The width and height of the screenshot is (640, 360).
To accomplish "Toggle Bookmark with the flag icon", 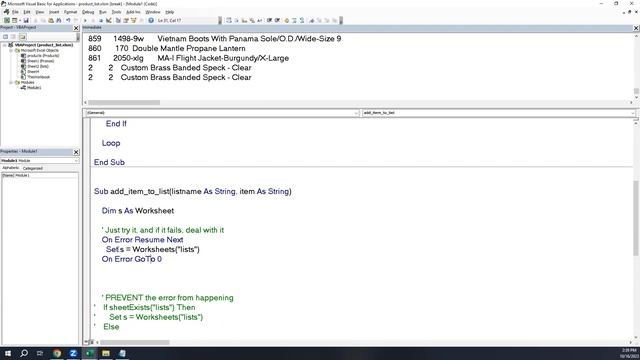I will pyautogui.click(x=312, y=20).
